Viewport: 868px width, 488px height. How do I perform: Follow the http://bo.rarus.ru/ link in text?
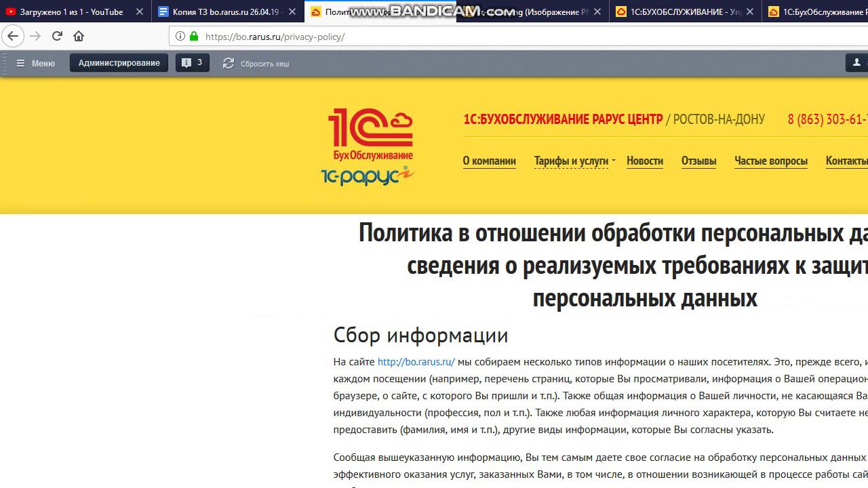click(416, 362)
